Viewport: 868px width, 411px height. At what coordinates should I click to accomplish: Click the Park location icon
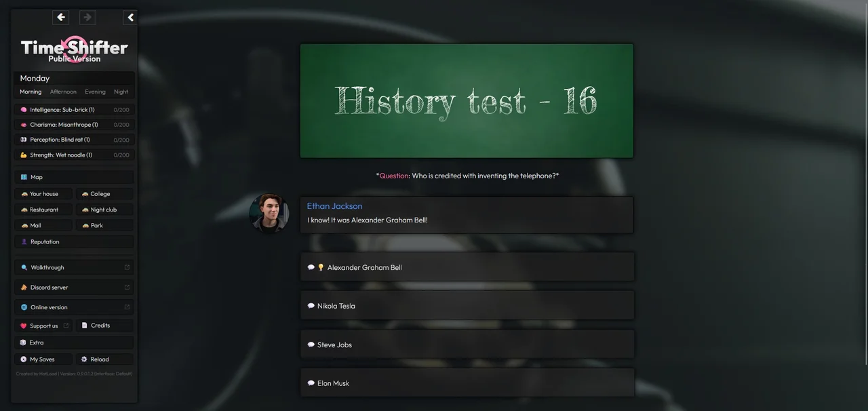tap(85, 225)
